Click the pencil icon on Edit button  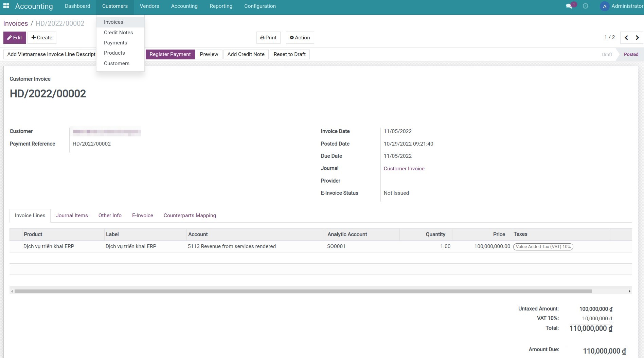click(x=10, y=37)
